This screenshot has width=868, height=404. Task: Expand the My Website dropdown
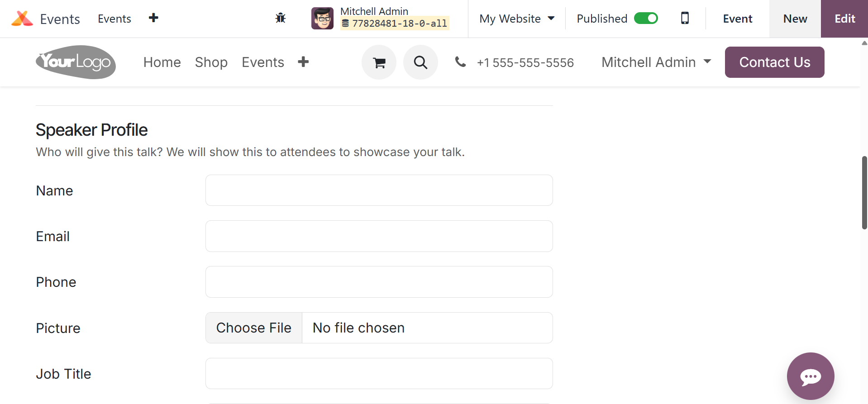[x=517, y=19]
